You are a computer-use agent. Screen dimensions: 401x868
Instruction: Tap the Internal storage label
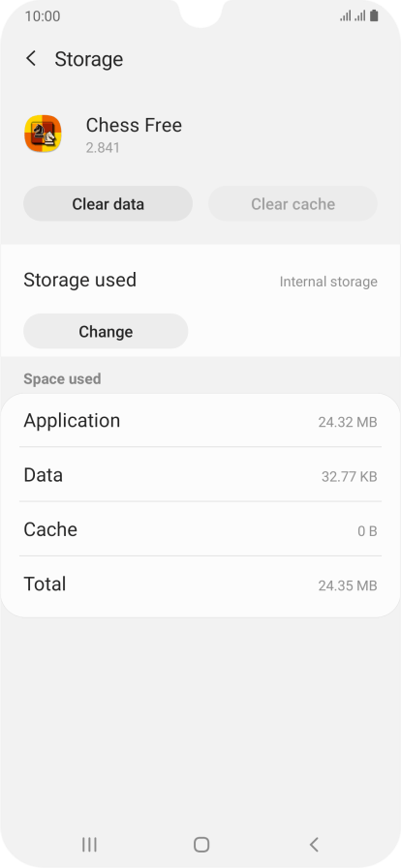[x=328, y=282]
